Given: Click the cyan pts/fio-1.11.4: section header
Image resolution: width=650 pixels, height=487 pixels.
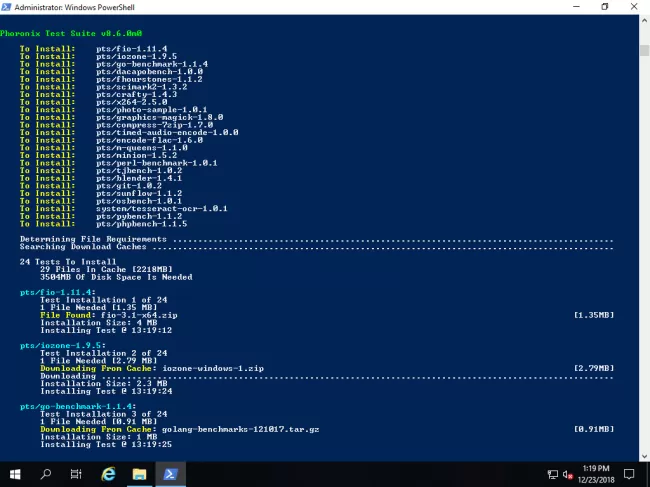Looking at the screenshot, I should click(x=58, y=293).
